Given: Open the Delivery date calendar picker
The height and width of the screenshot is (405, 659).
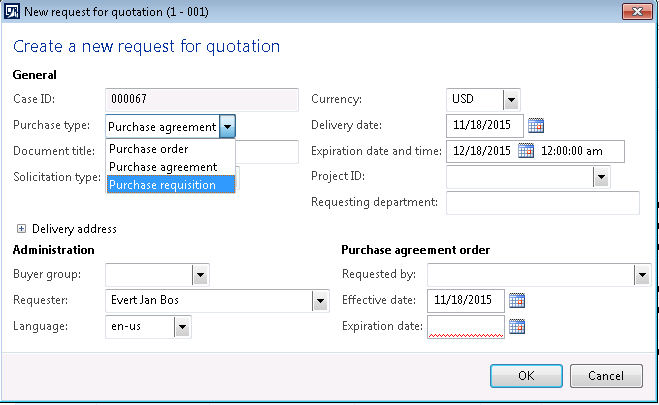Looking at the screenshot, I should coord(535,126).
